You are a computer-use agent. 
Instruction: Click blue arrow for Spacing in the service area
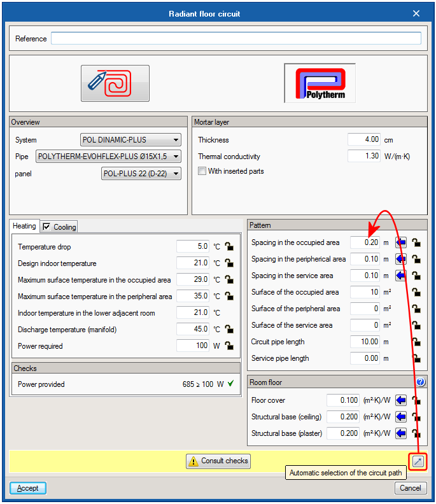[401, 276]
